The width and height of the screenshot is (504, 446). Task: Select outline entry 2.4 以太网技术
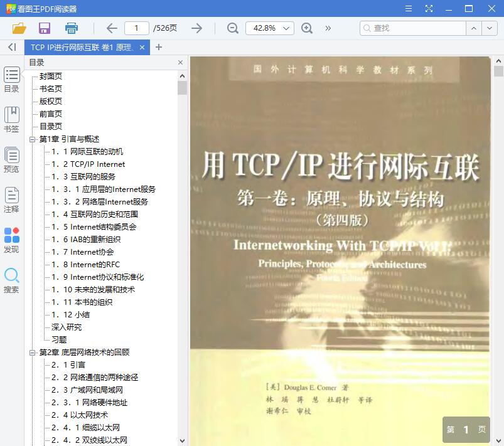point(80,415)
